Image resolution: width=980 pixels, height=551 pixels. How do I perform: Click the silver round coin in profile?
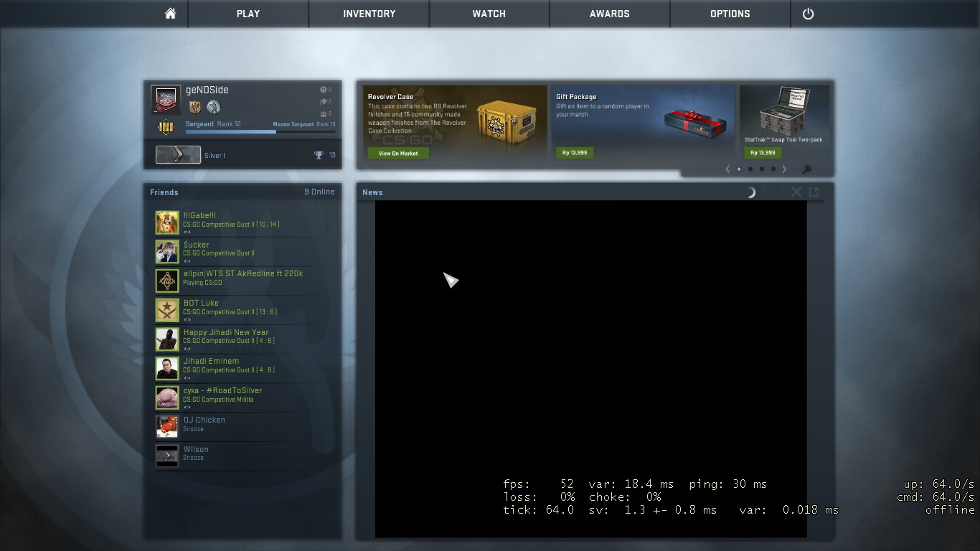coord(213,107)
